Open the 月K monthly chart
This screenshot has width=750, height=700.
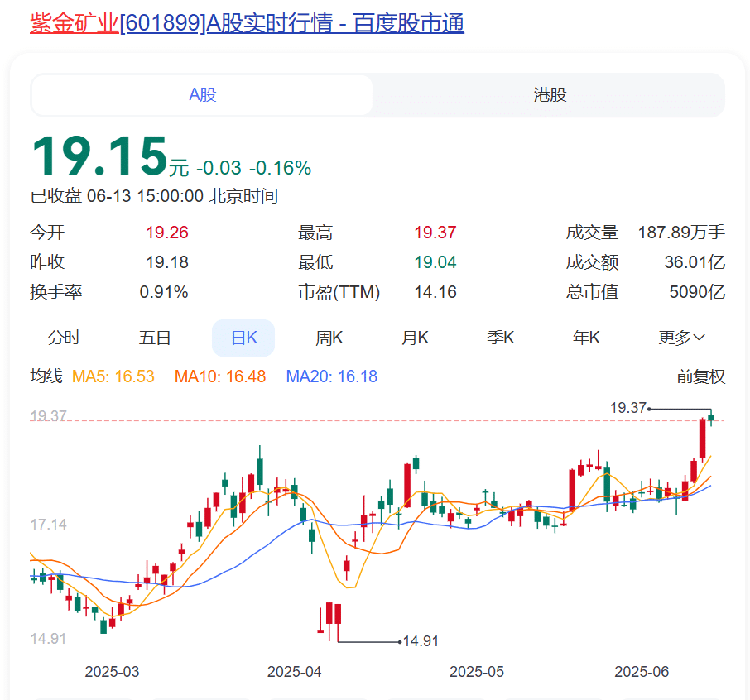(x=415, y=338)
